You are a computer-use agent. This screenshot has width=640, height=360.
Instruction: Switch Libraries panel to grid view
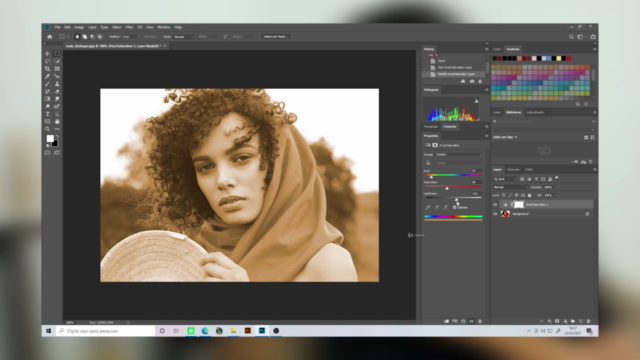click(x=586, y=138)
